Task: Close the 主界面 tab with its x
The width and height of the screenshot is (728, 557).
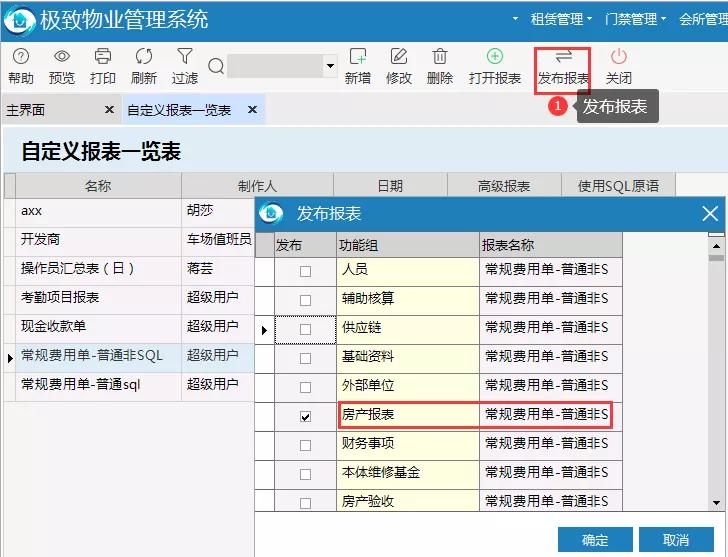Action: [109, 110]
